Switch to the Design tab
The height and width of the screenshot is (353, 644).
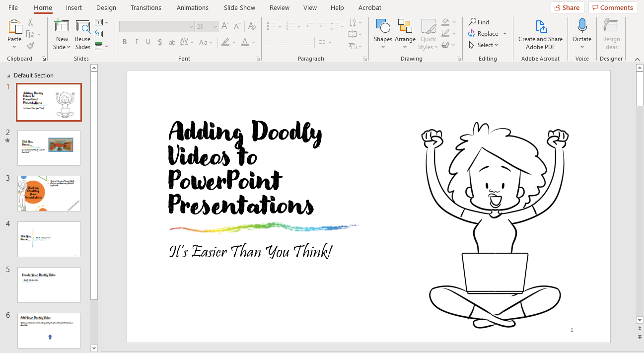click(106, 7)
